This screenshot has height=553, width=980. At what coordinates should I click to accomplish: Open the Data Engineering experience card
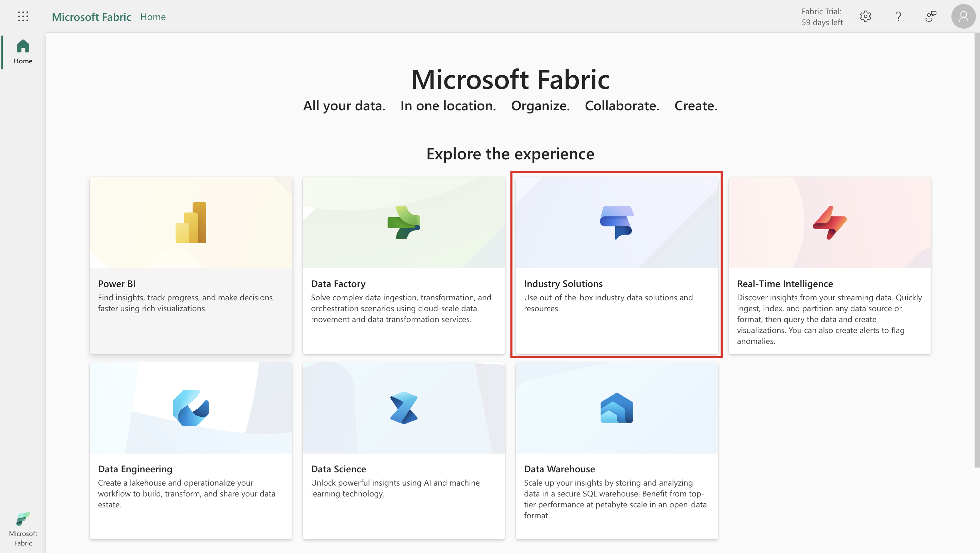click(x=191, y=451)
